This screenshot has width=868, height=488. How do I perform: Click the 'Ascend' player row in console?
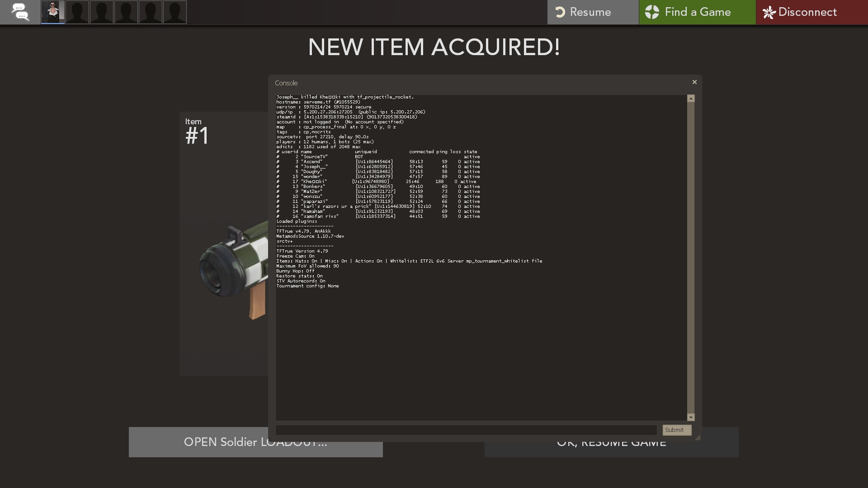tap(378, 162)
